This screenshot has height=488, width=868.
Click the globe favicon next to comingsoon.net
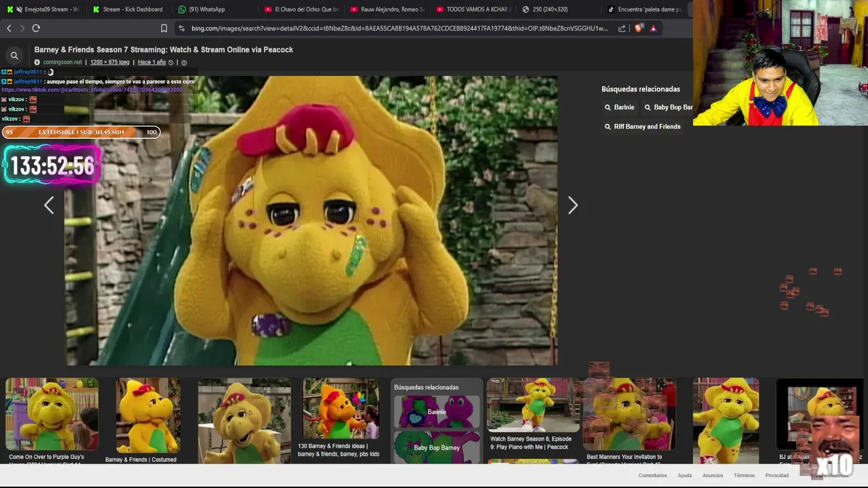pyautogui.click(x=37, y=62)
